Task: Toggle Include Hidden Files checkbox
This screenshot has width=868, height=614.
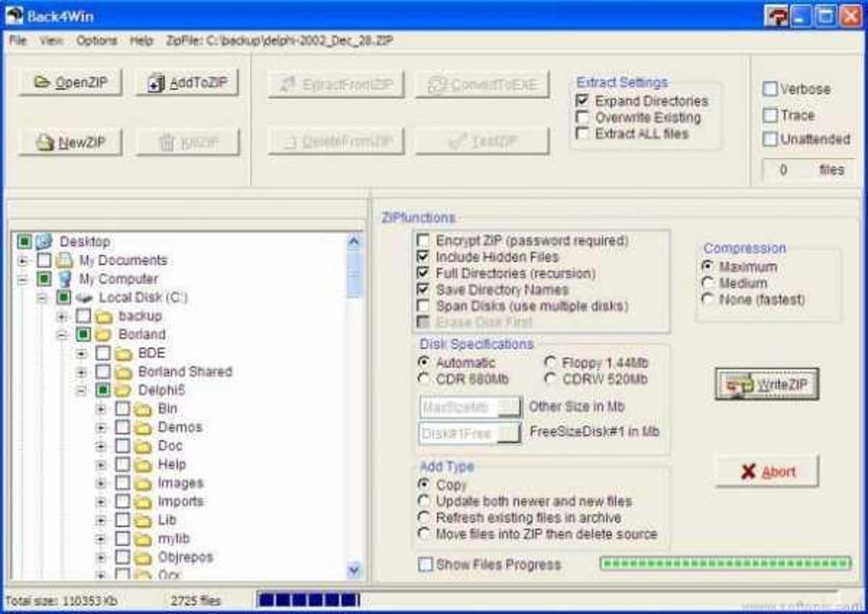Action: point(423,256)
